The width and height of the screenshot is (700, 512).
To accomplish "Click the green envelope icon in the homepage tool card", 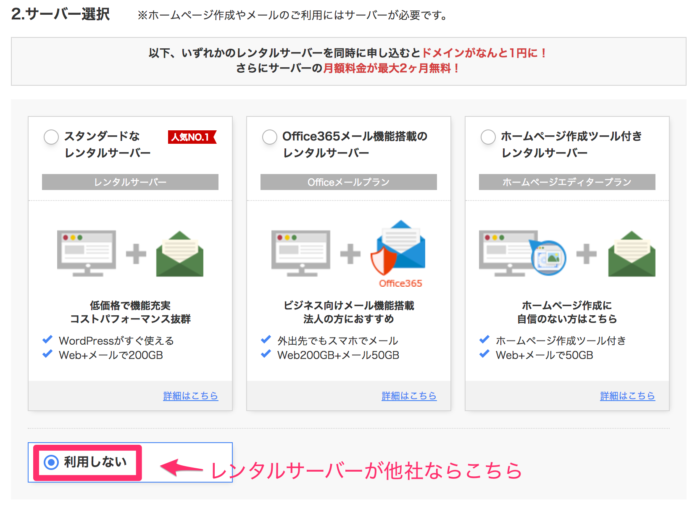I will click(632, 254).
